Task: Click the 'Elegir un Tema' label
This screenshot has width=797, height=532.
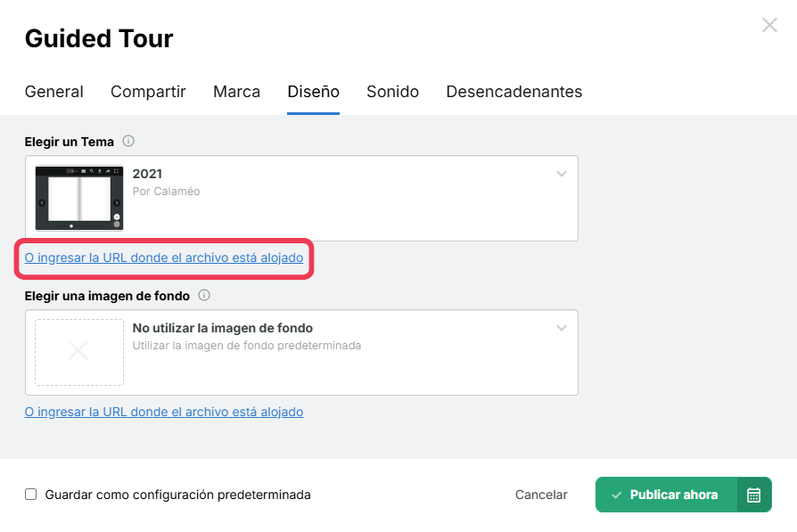Action: pos(70,142)
